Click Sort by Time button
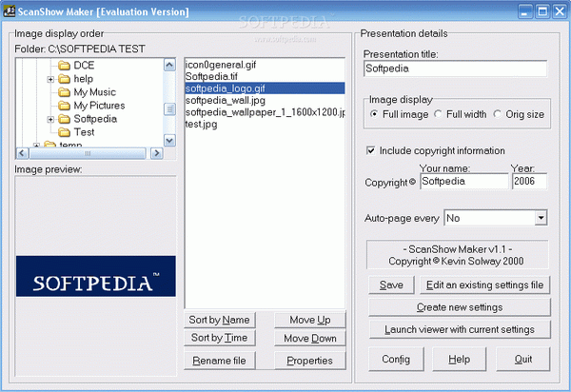 tap(219, 338)
